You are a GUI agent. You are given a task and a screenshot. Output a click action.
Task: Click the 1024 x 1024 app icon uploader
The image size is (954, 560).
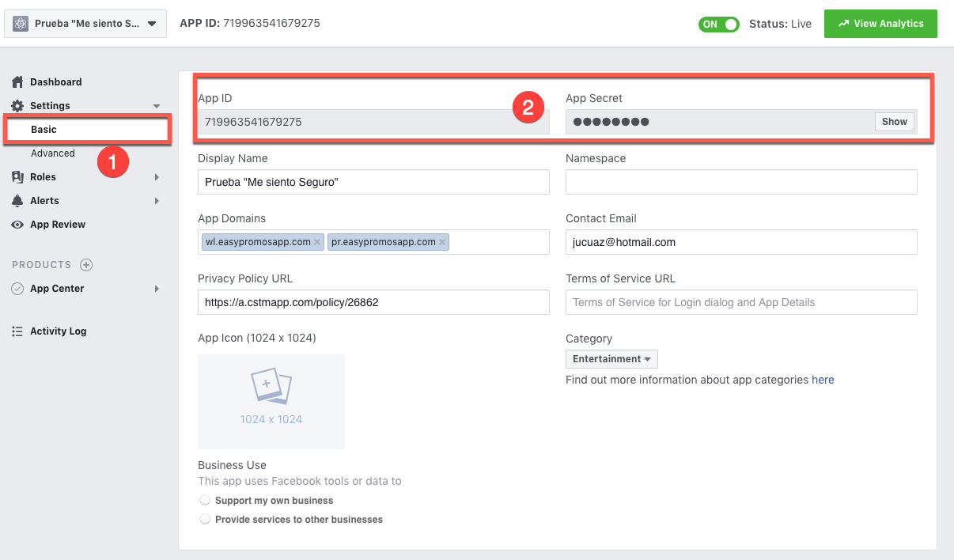[271, 401]
